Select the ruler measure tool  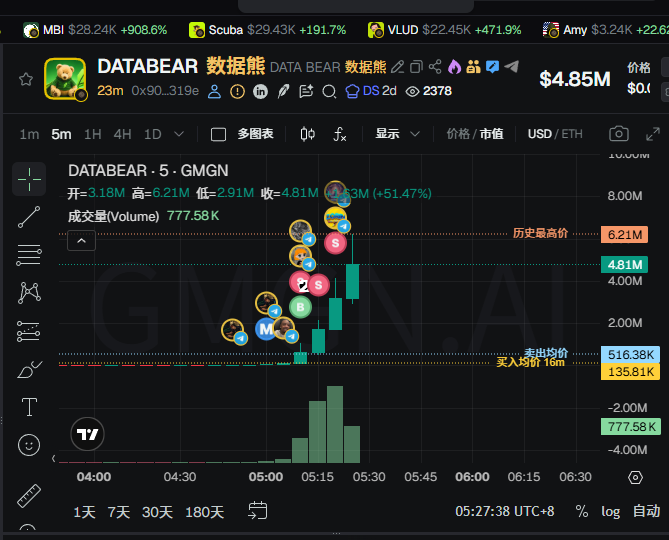(x=29, y=496)
